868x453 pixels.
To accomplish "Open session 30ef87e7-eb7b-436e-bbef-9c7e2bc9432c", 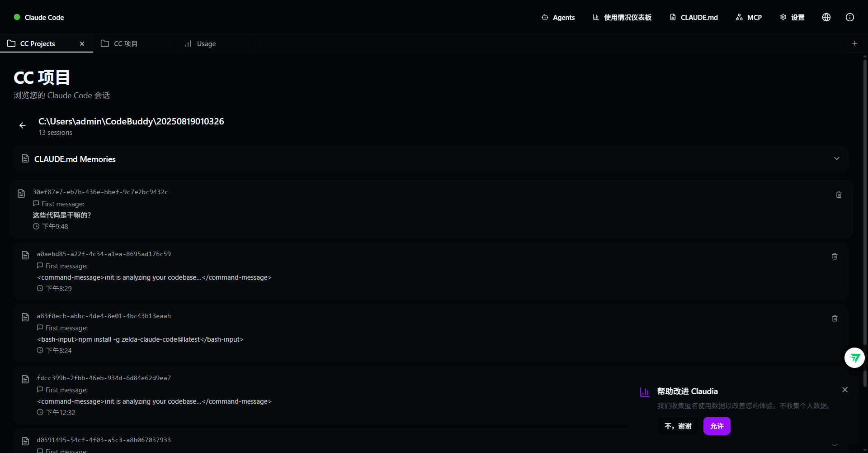I will 431,209.
